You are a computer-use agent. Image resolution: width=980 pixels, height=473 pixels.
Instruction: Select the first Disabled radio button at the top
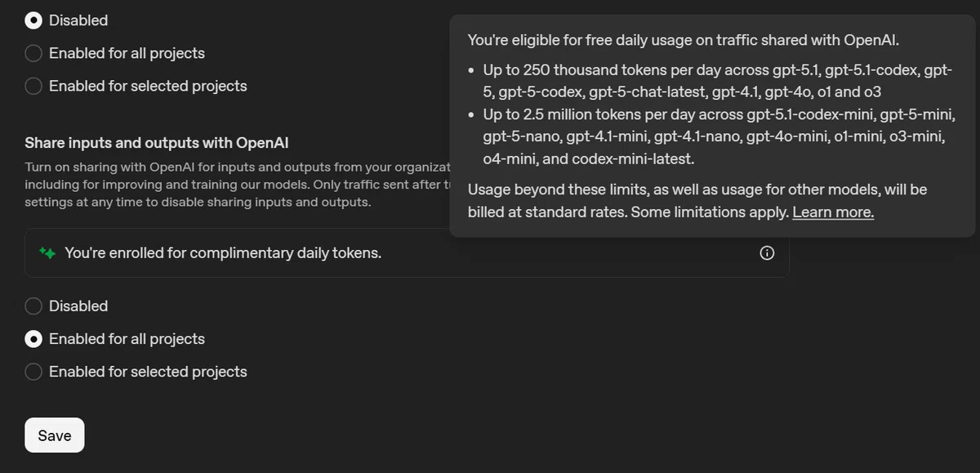[x=33, y=20]
